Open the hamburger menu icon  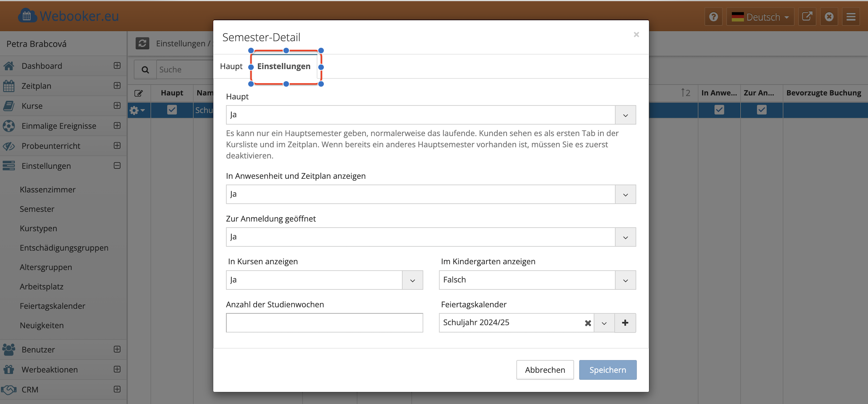(851, 17)
